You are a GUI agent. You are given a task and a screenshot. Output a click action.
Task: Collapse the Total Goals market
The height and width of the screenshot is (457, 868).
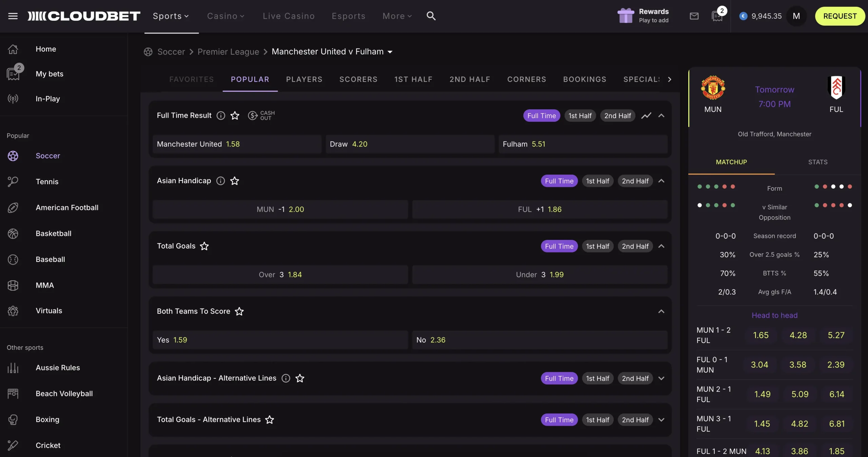[661, 246]
